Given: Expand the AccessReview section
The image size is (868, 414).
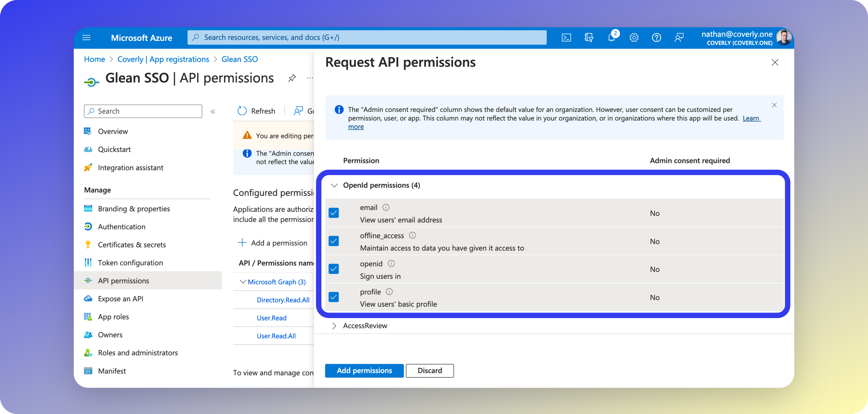Looking at the screenshot, I should 334,325.
